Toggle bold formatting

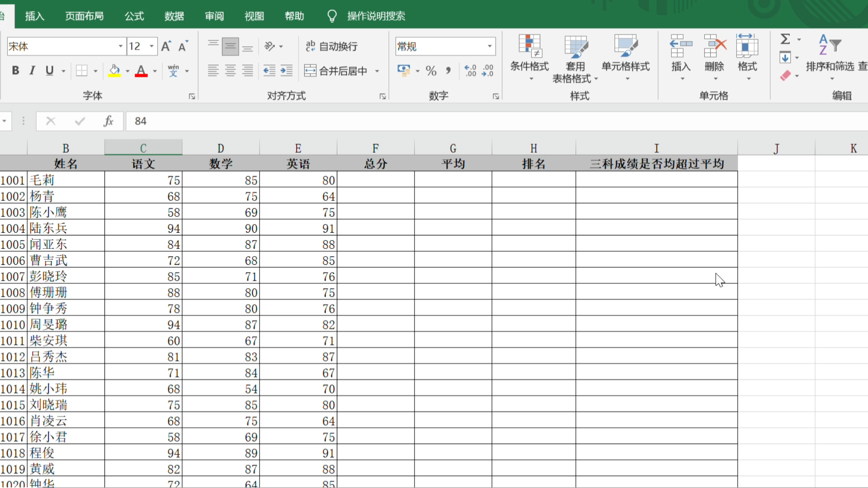(x=15, y=70)
